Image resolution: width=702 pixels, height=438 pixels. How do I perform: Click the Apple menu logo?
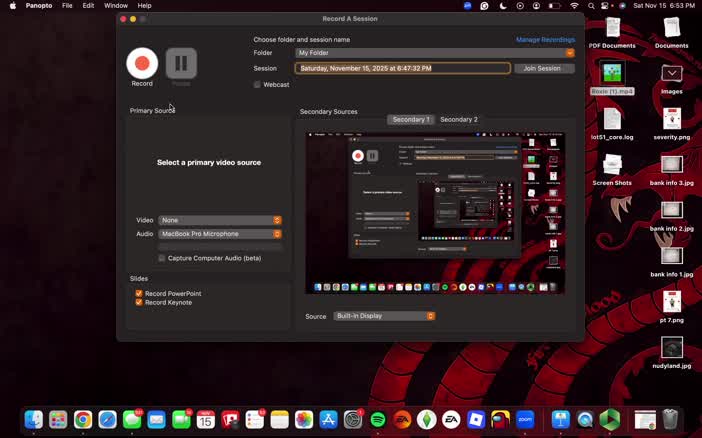[13, 6]
